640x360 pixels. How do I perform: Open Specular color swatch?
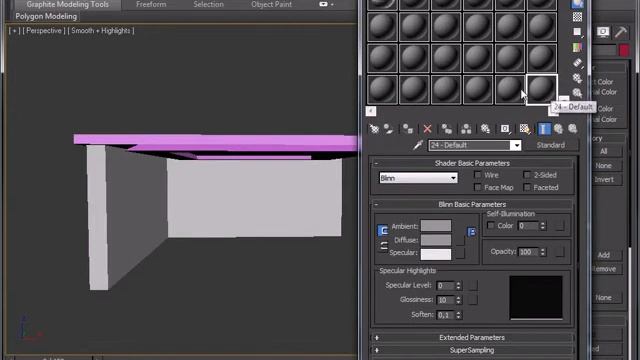pos(436,254)
